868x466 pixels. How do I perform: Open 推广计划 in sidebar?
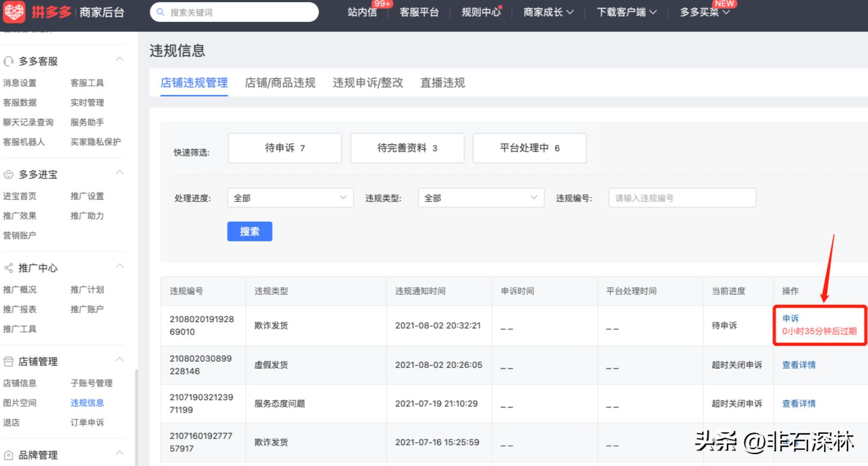point(87,289)
